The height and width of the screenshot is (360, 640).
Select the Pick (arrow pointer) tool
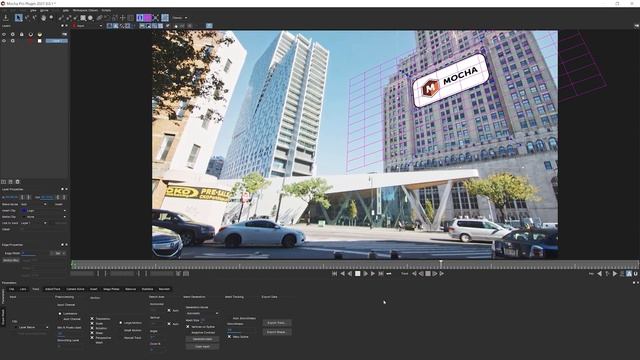pyautogui.click(x=18, y=18)
